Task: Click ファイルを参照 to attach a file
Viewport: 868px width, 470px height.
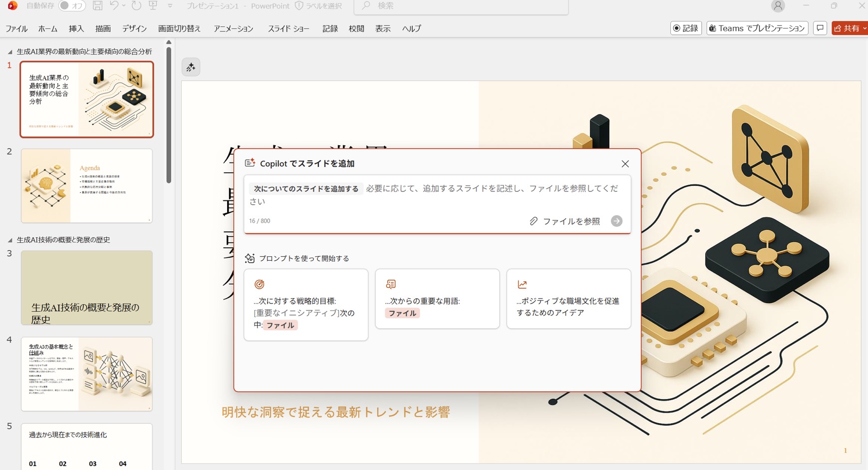Action: pyautogui.click(x=565, y=221)
